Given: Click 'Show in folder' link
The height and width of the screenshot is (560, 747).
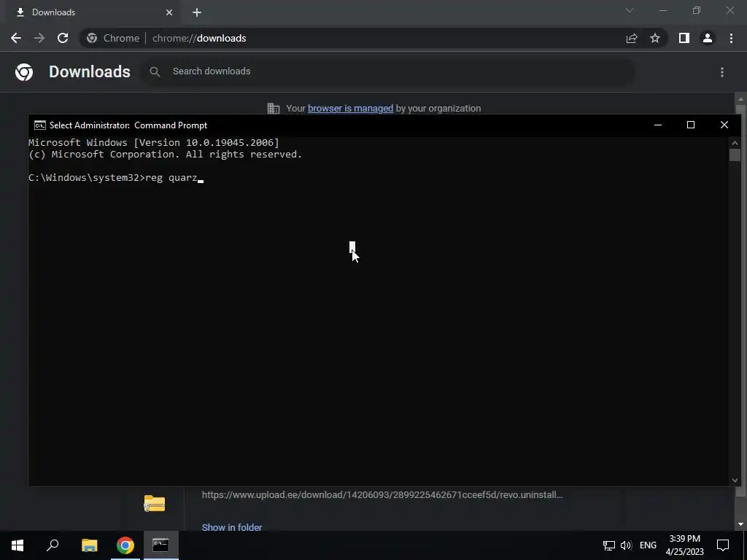Looking at the screenshot, I should [231, 527].
